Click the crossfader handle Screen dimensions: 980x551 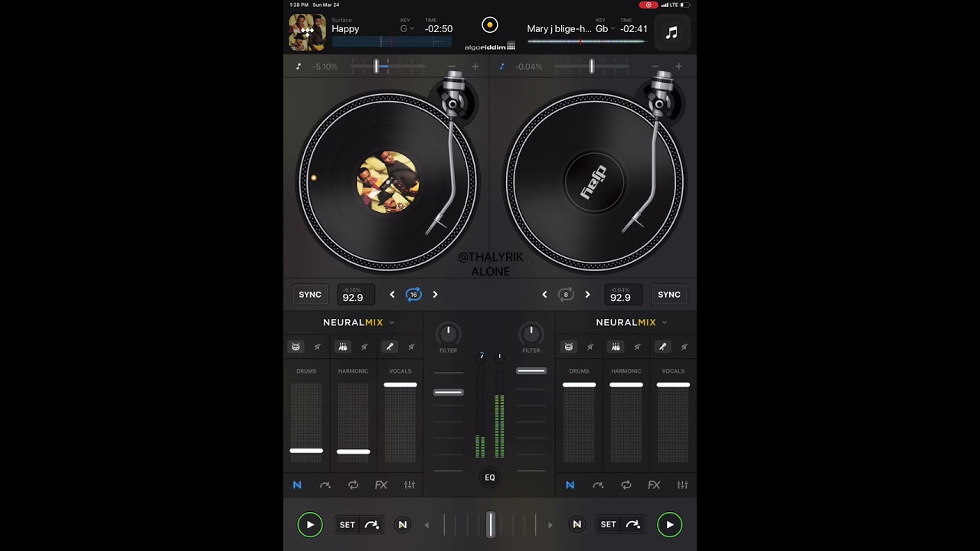(x=491, y=524)
